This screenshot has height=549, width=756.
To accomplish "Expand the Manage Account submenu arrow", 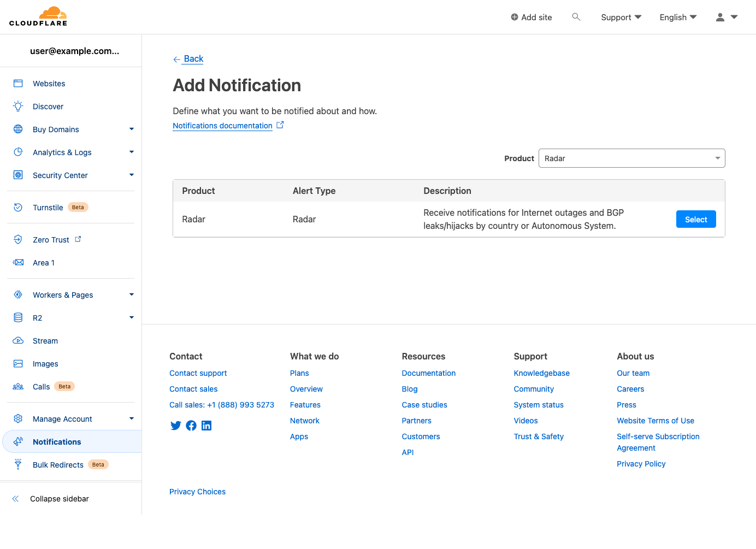I will [x=132, y=419].
